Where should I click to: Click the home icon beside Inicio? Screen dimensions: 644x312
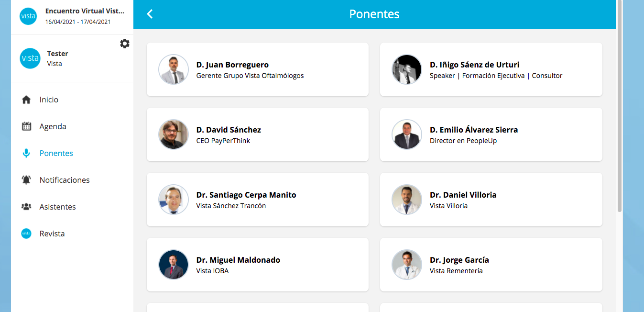click(26, 100)
